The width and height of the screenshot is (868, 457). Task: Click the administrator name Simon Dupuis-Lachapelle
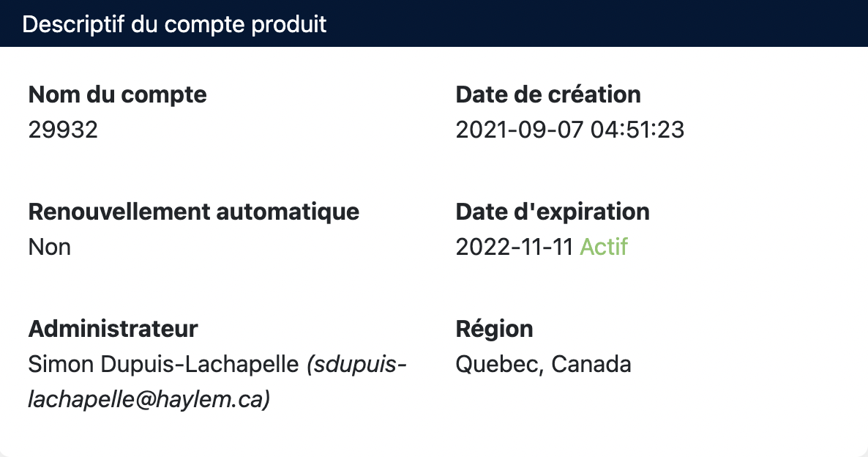click(164, 364)
